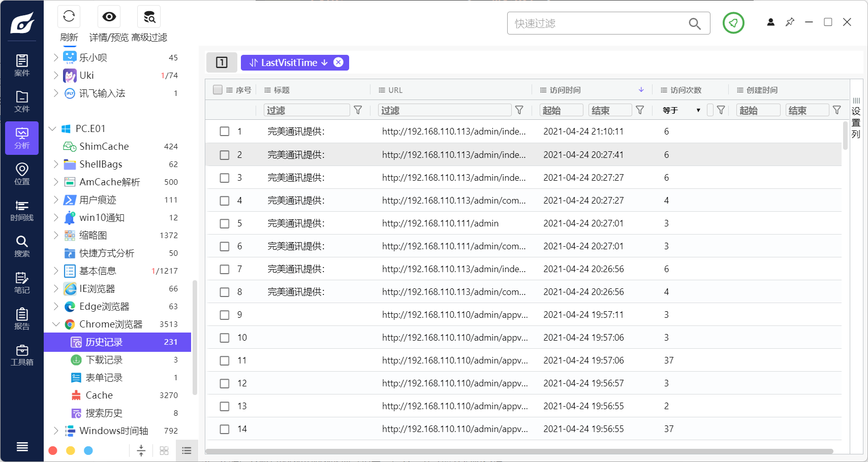Check the row 1 checkbox

(x=225, y=131)
